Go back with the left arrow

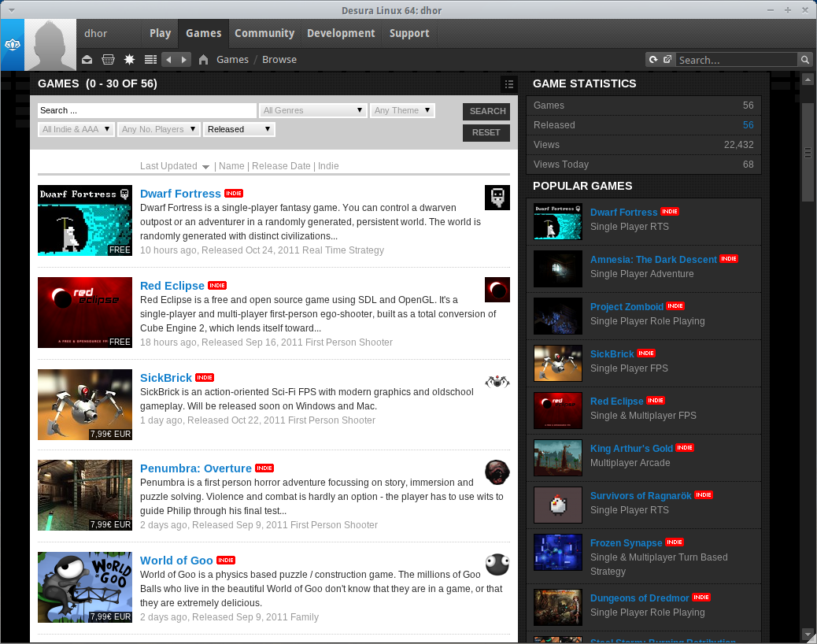pyautogui.click(x=168, y=59)
